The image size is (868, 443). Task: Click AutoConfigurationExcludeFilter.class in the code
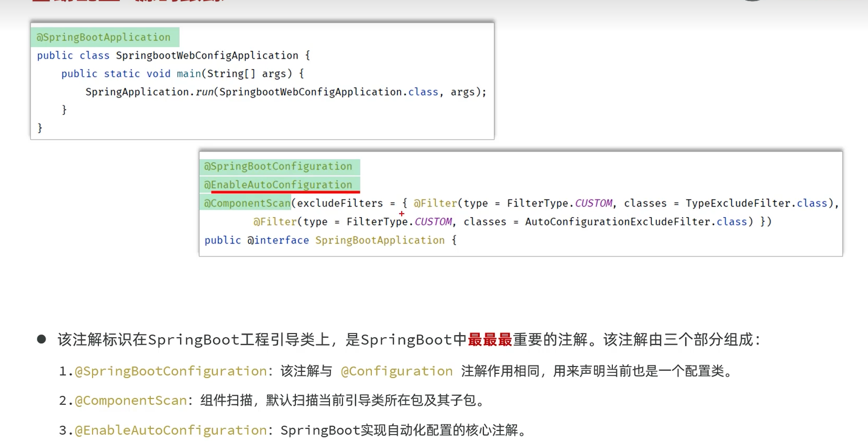click(636, 222)
